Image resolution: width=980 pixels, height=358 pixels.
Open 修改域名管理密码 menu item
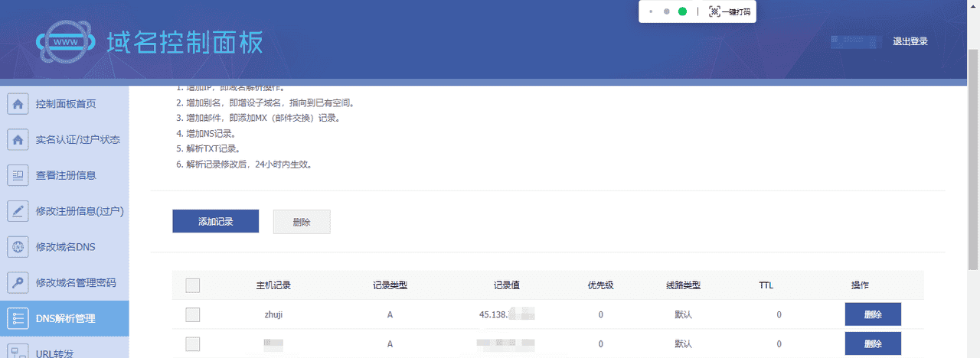[64, 282]
